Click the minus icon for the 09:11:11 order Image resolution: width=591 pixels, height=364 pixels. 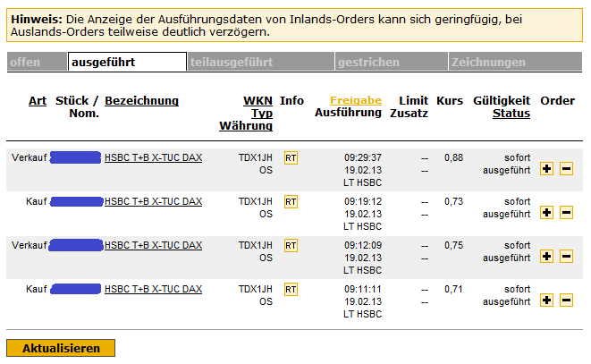(x=566, y=301)
